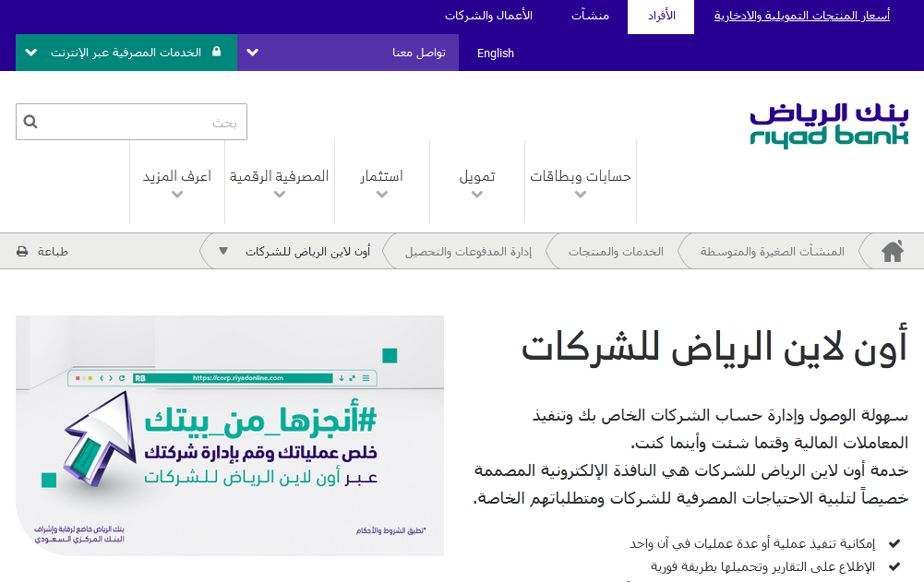
Task: Click banner text تطبق الشروط والأحكام
Action: pyautogui.click(x=390, y=530)
